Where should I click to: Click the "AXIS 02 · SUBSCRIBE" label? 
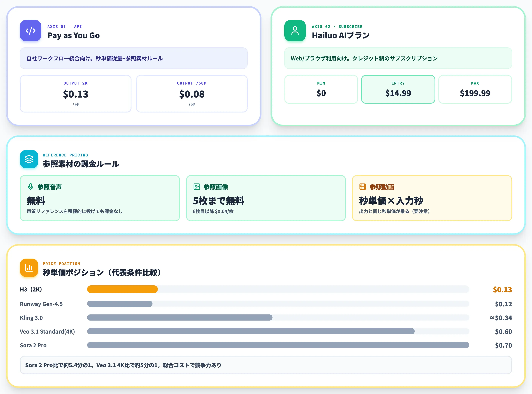tap(337, 26)
